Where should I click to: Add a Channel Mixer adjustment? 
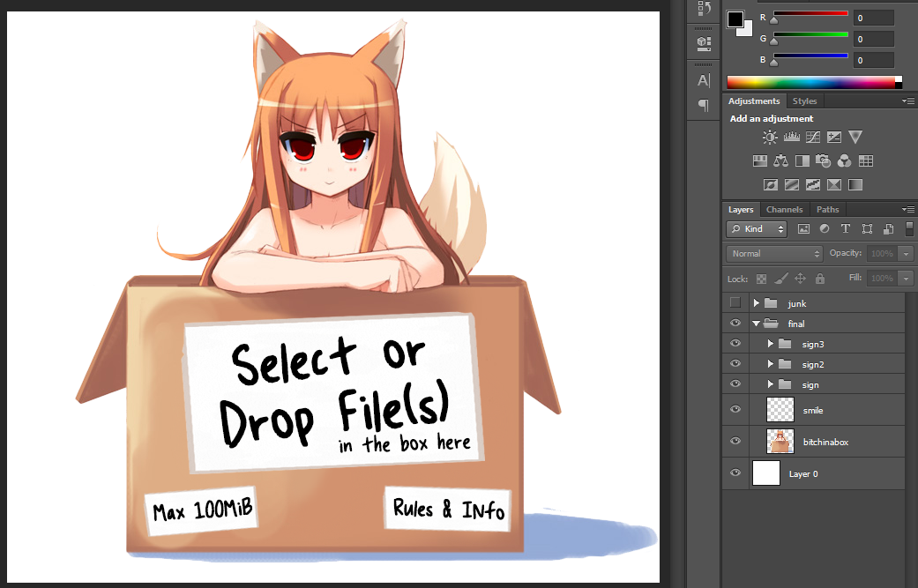pos(844,161)
